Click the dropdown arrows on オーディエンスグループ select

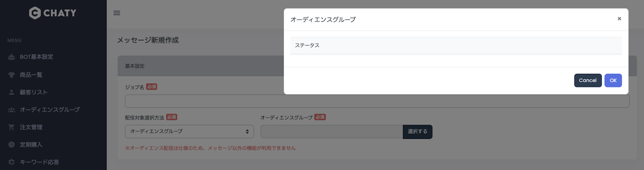(247, 132)
